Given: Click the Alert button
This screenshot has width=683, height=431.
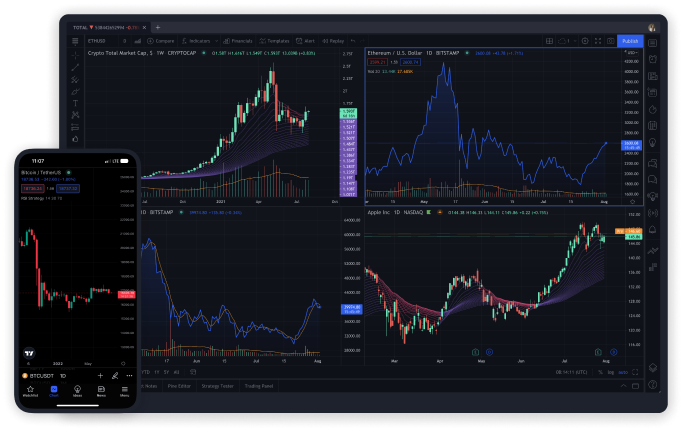Looking at the screenshot, I should click(305, 41).
